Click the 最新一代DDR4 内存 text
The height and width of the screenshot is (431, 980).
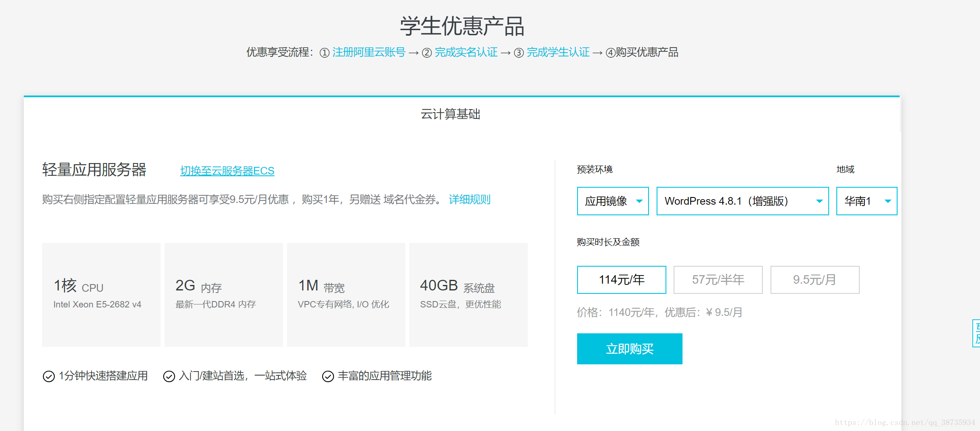(215, 304)
